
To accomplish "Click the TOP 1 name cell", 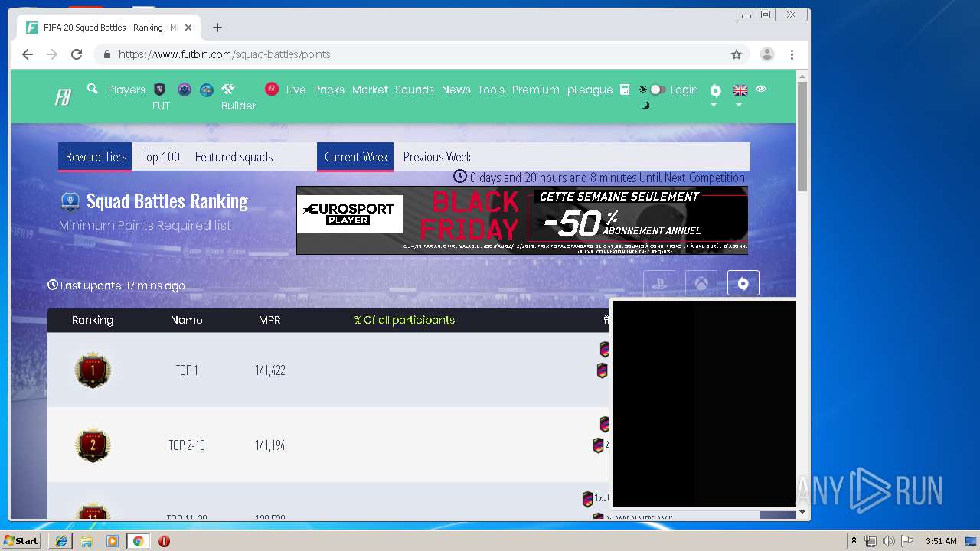I will (187, 370).
